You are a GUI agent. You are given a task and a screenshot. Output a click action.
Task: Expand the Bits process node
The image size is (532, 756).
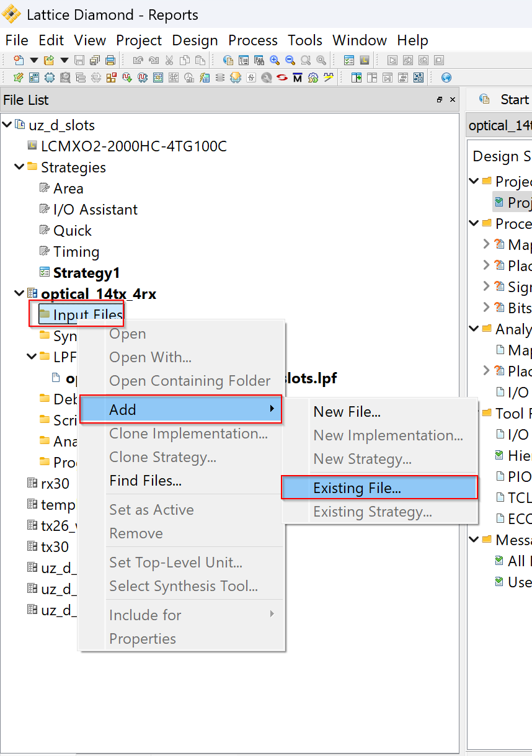pyautogui.click(x=487, y=308)
